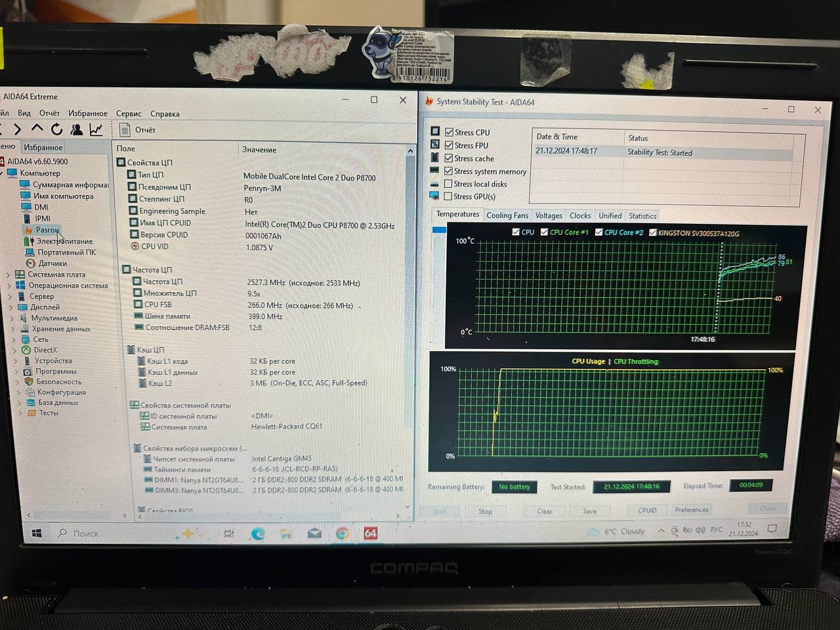The image size is (840, 630).
Task: Switch to the Clocks tab
Action: click(x=580, y=215)
